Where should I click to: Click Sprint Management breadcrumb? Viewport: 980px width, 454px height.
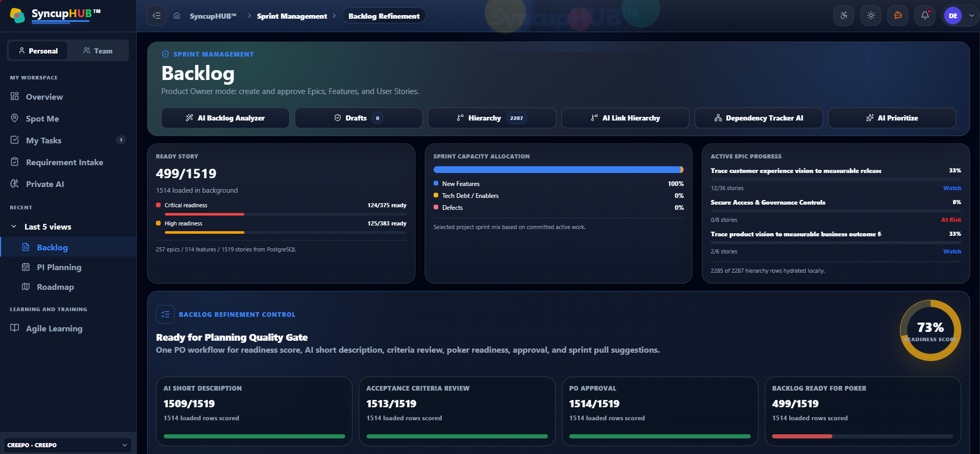pyautogui.click(x=292, y=16)
